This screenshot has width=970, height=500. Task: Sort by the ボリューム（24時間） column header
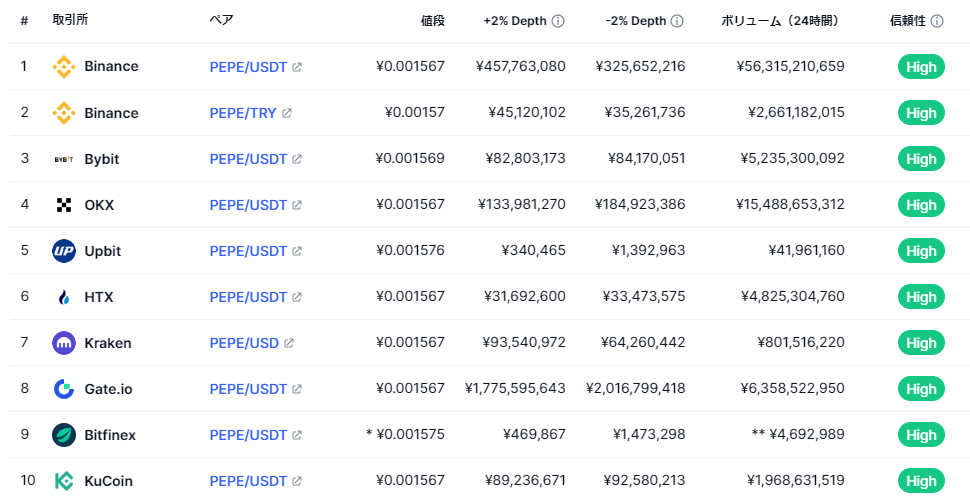tap(783, 21)
